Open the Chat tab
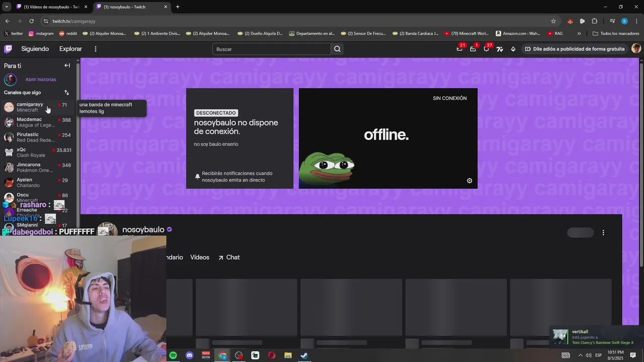The height and width of the screenshot is (362, 644). coord(229,257)
